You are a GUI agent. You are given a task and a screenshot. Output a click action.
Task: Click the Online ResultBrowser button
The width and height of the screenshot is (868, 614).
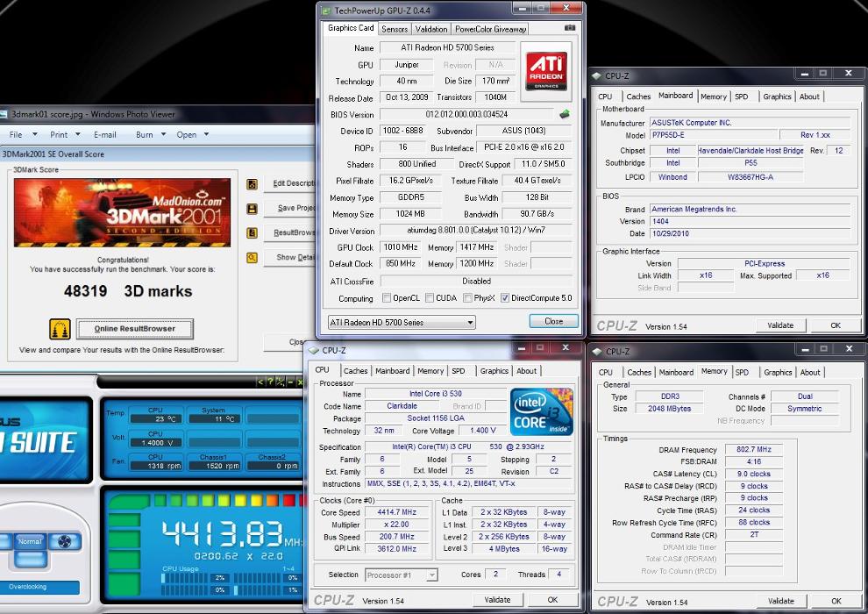tap(134, 328)
